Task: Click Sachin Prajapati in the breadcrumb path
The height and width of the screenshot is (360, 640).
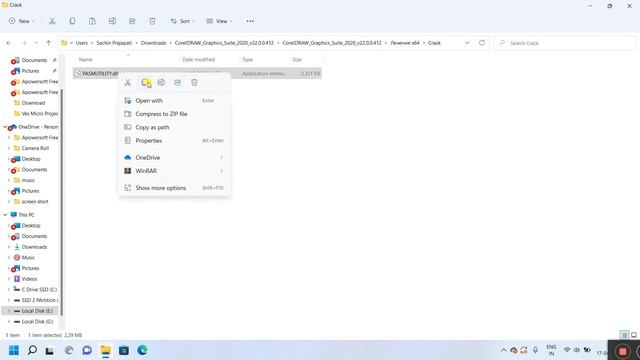Action: pyautogui.click(x=114, y=43)
